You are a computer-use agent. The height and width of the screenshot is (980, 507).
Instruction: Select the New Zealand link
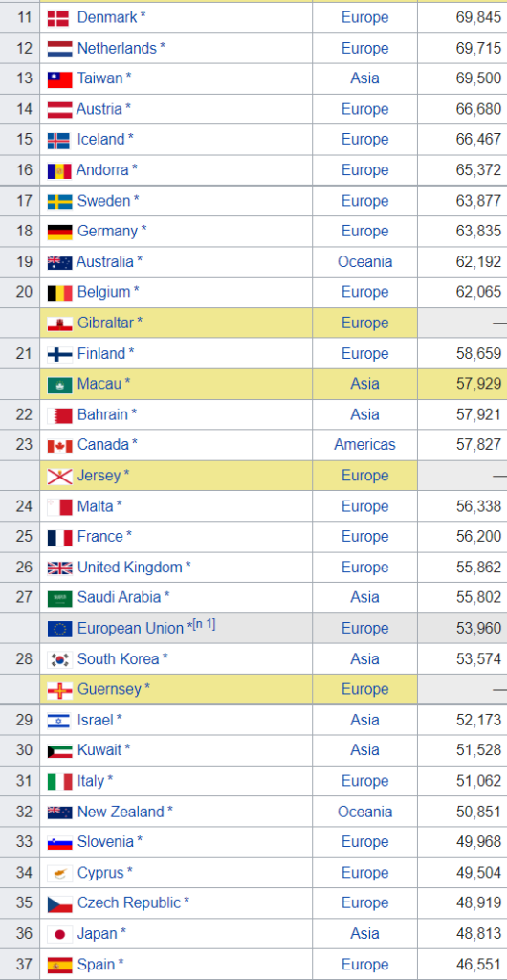[121, 812]
